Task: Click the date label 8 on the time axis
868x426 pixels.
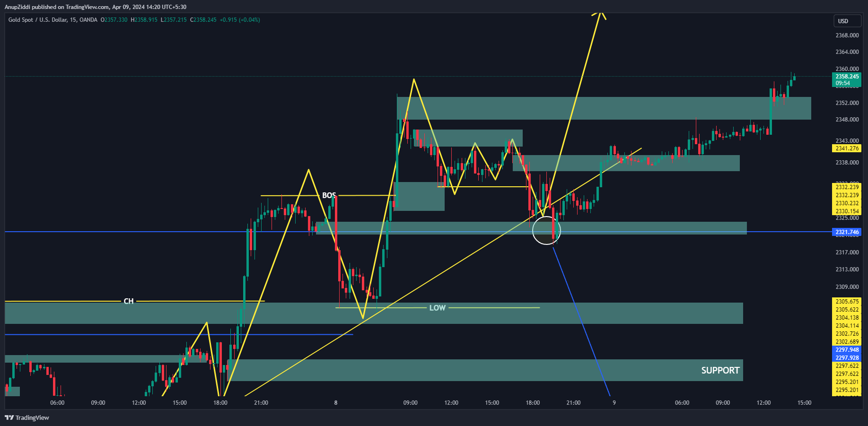Action: pos(336,403)
